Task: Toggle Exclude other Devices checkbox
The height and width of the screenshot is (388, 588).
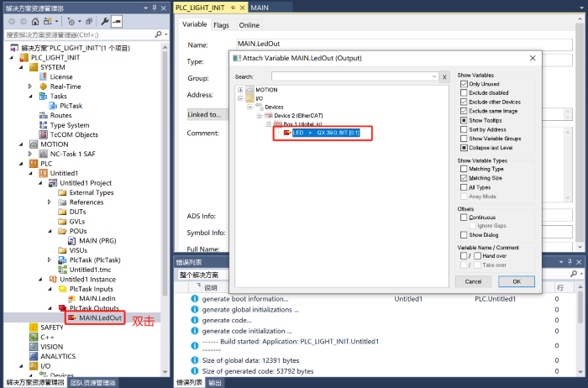Action: click(x=464, y=102)
